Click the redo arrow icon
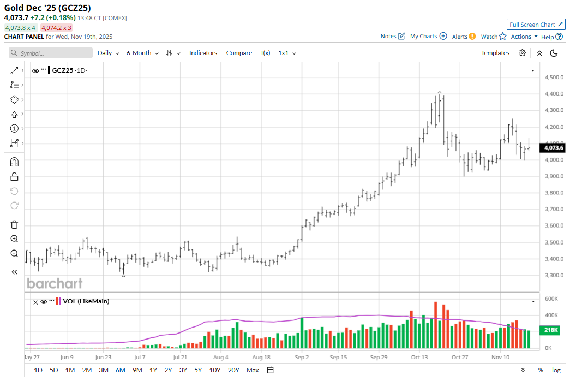This screenshot has width=588, height=381. coord(14,206)
